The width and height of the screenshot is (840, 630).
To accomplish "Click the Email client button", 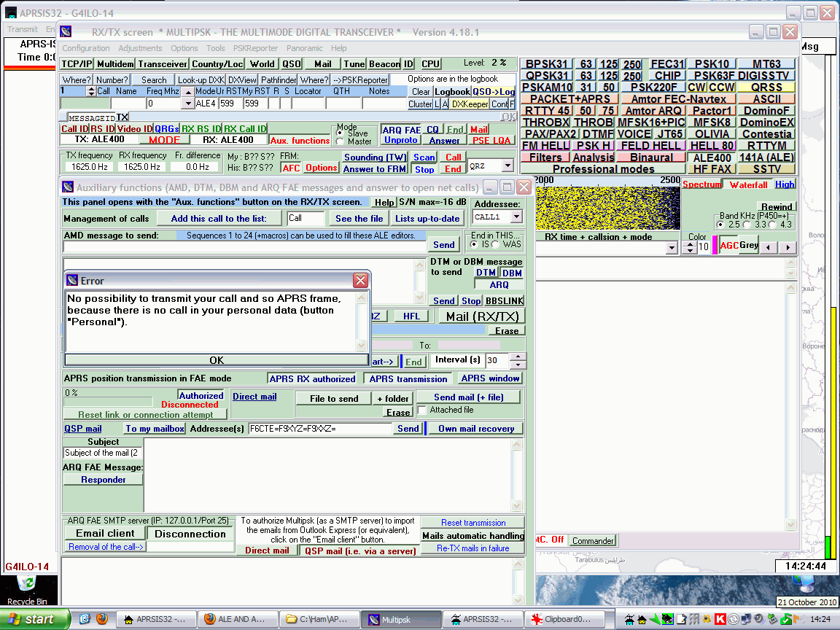I will pyautogui.click(x=105, y=533).
